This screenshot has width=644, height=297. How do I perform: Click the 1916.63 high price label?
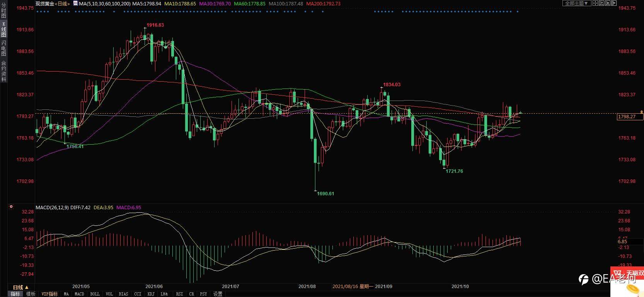coord(155,25)
